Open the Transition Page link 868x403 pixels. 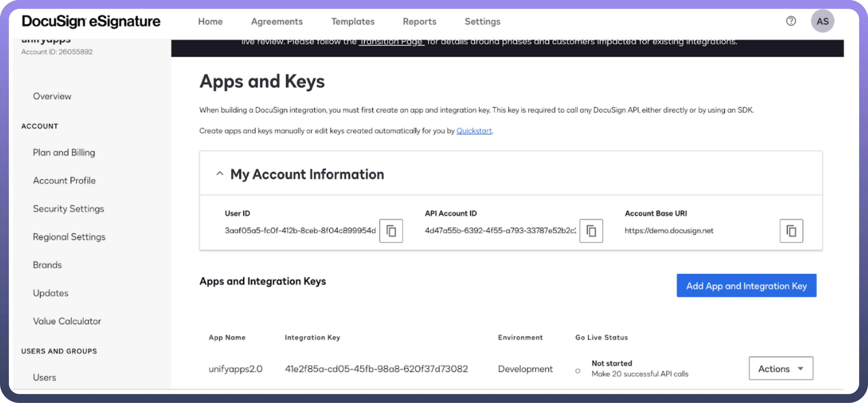click(x=391, y=42)
